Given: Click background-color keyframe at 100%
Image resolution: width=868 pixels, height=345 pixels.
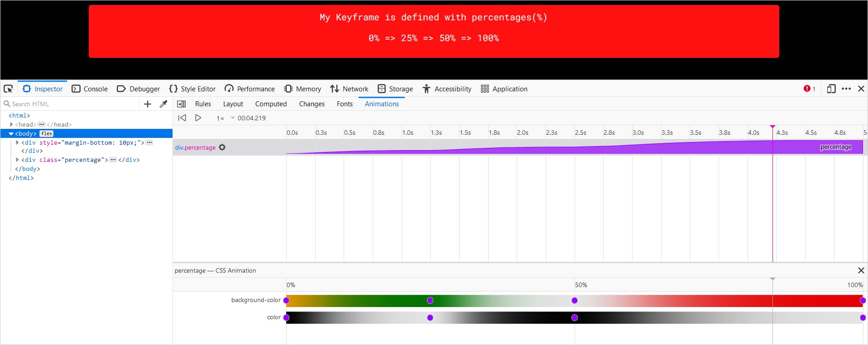Looking at the screenshot, I should pos(863,300).
